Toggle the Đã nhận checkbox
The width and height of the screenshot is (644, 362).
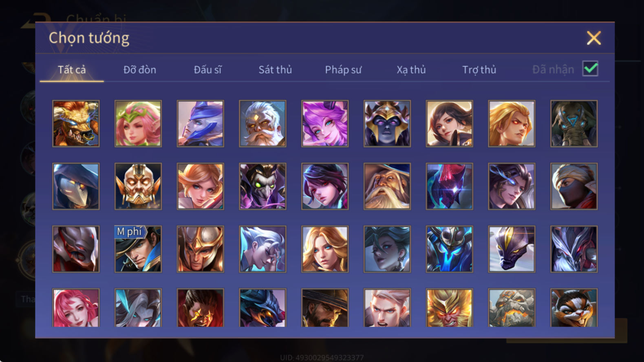coord(590,69)
